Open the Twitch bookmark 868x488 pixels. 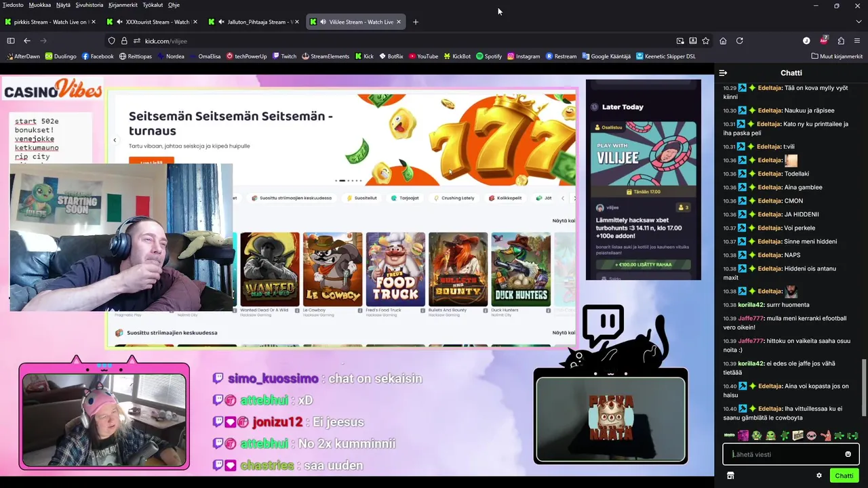tap(285, 56)
